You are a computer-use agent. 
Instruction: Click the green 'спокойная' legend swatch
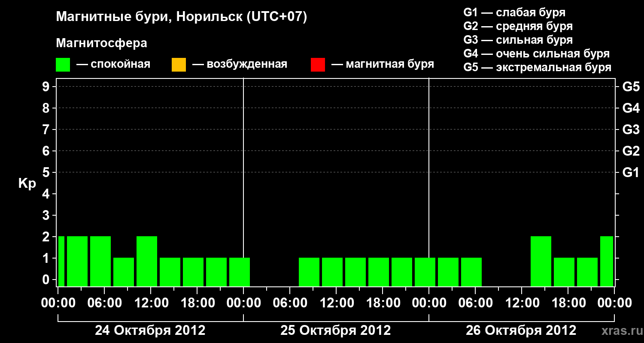(63, 65)
